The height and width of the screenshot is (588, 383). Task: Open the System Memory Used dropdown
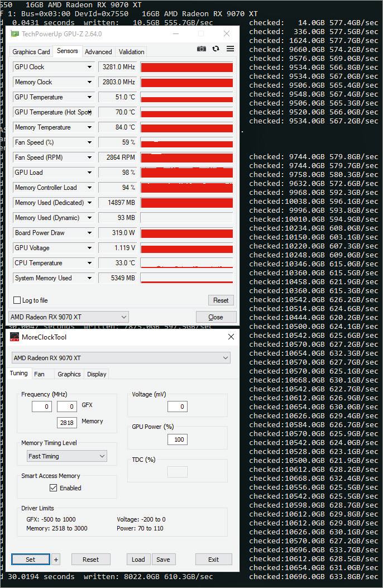[89, 278]
